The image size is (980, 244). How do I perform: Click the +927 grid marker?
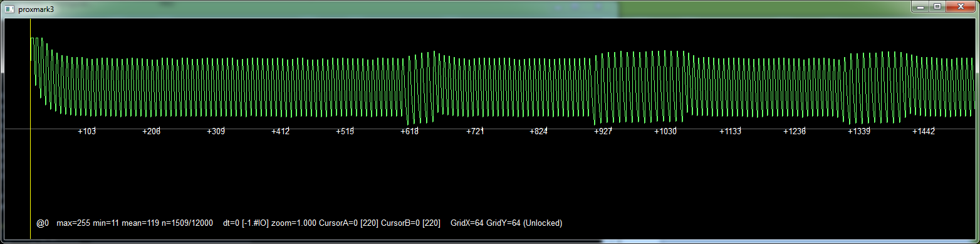[x=603, y=131]
